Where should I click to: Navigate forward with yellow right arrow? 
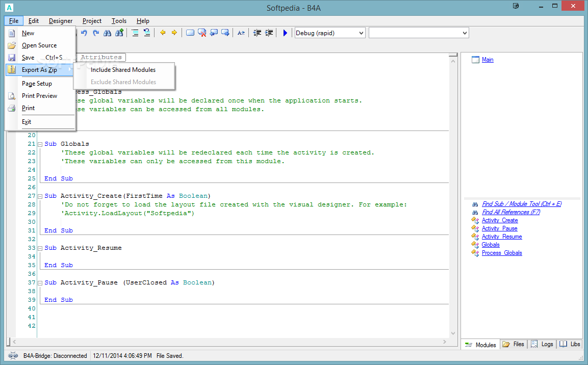pyautogui.click(x=174, y=33)
